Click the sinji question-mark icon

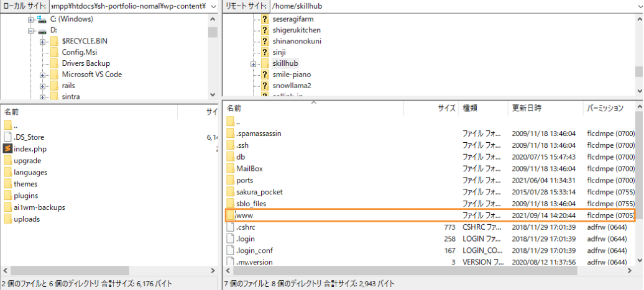265,52
